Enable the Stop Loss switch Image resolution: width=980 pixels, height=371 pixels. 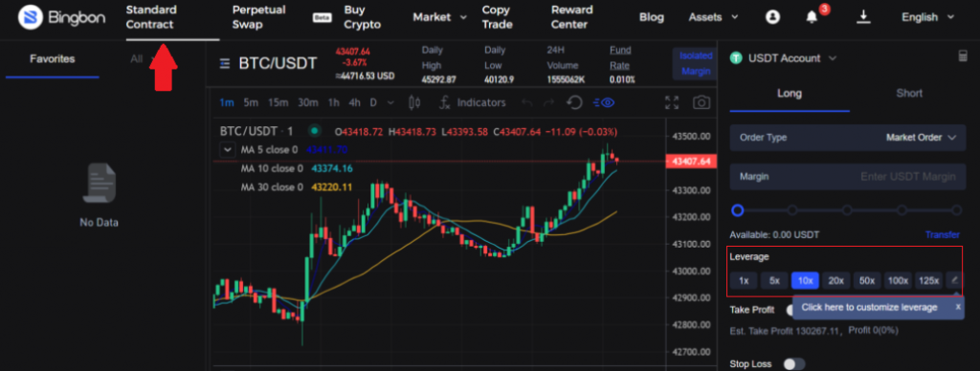pos(793,363)
